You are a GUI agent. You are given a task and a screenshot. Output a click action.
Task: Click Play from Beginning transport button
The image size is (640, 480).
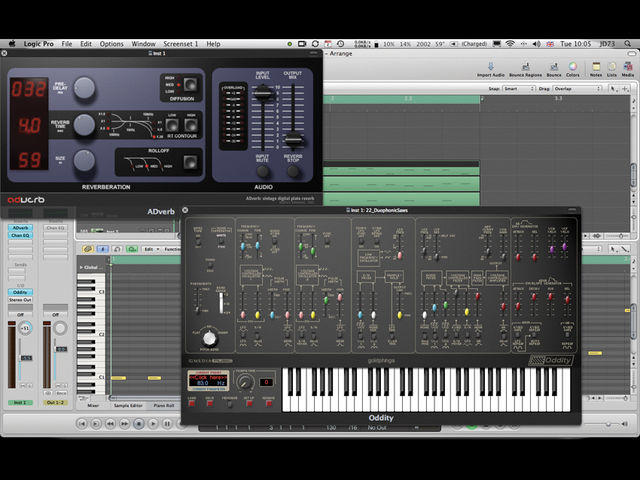(x=96, y=424)
